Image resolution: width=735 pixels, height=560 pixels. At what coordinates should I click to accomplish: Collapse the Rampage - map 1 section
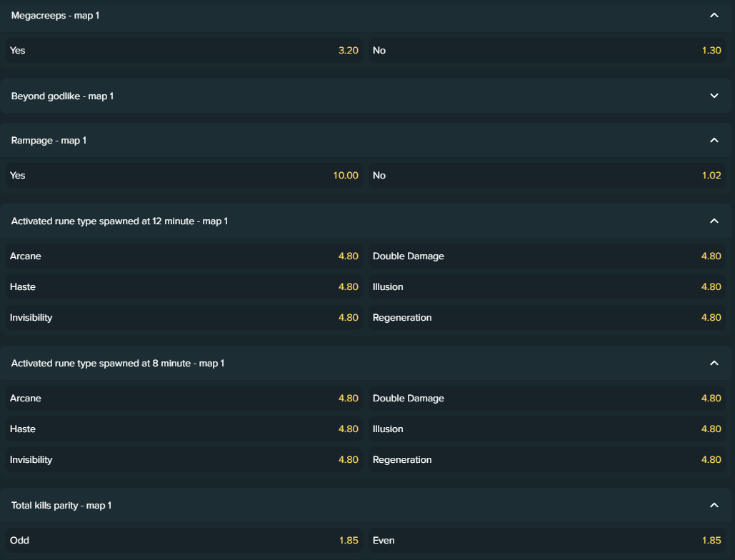pyautogui.click(x=714, y=140)
